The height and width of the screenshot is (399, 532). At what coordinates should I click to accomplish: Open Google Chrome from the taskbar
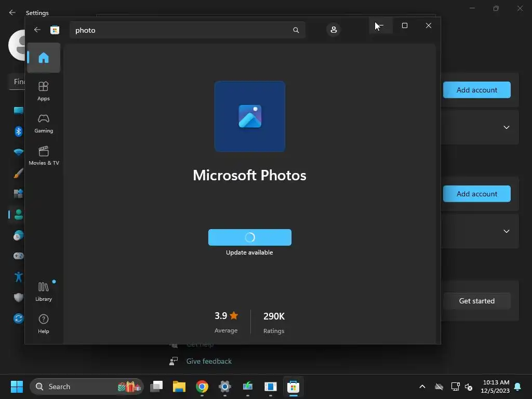tap(202, 387)
